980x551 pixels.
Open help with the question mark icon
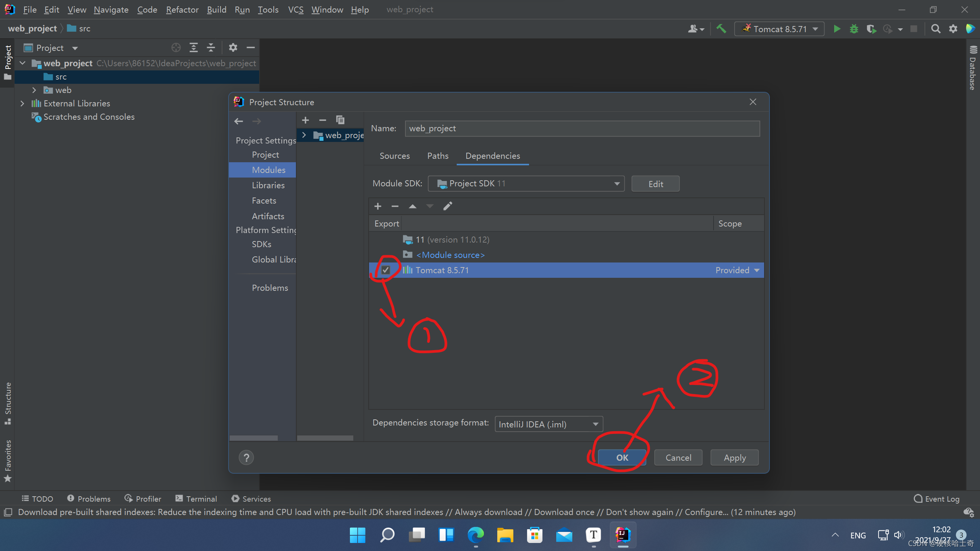pos(246,458)
